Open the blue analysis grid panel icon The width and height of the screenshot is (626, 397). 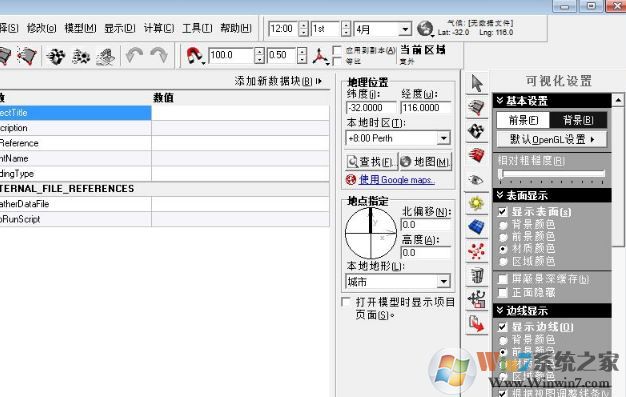pos(477,227)
